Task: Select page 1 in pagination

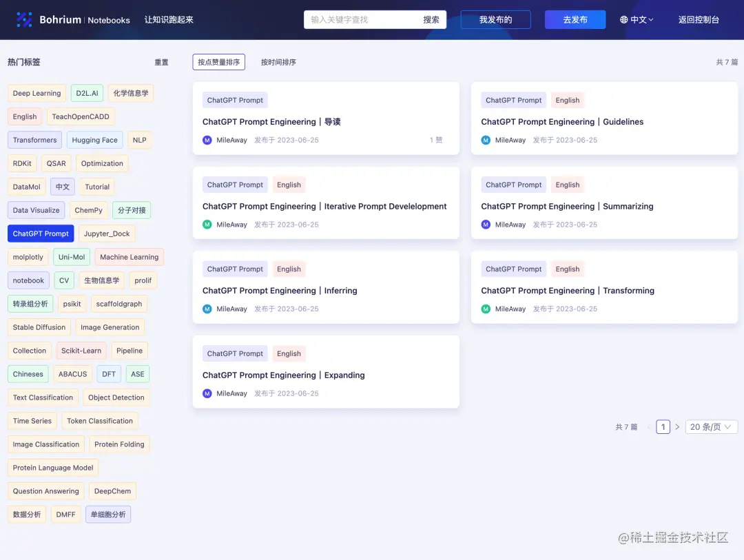Action: (663, 426)
